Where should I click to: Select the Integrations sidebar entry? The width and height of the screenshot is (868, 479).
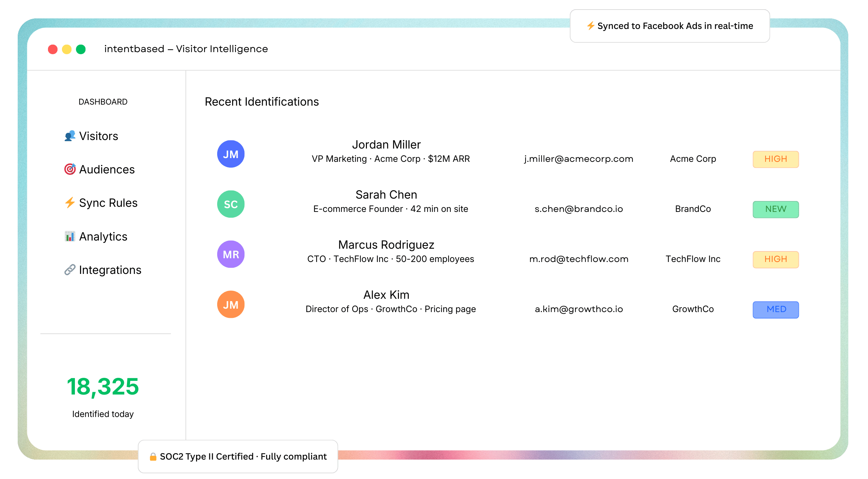pos(110,270)
